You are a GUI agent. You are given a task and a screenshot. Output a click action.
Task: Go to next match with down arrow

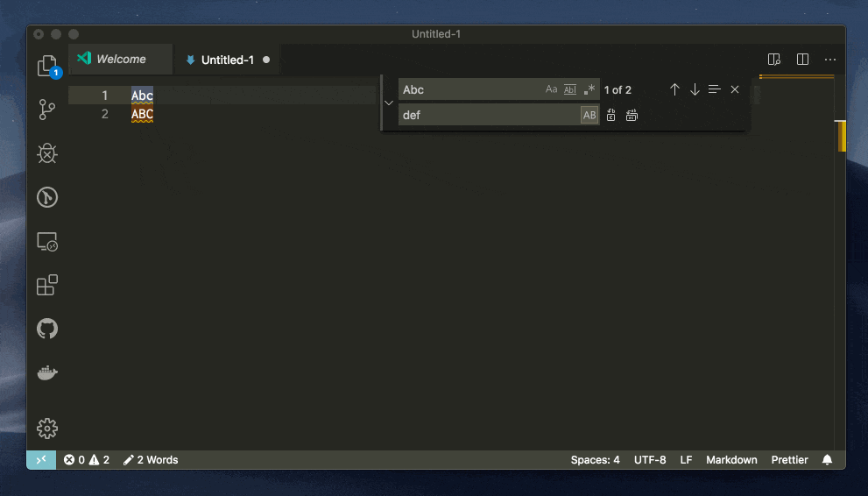695,89
